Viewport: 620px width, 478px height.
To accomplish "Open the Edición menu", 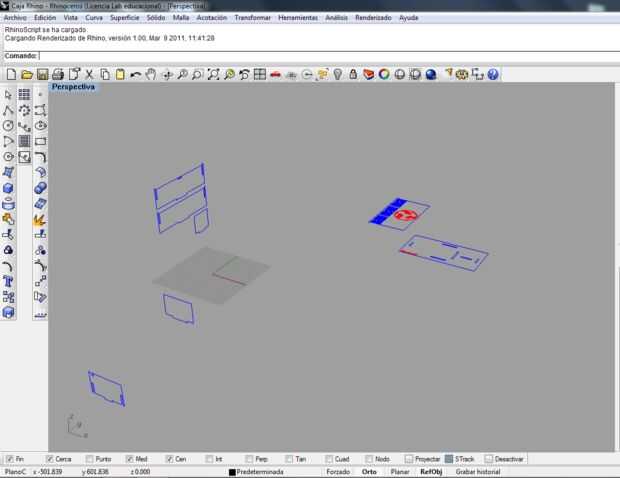I will click(x=45, y=18).
